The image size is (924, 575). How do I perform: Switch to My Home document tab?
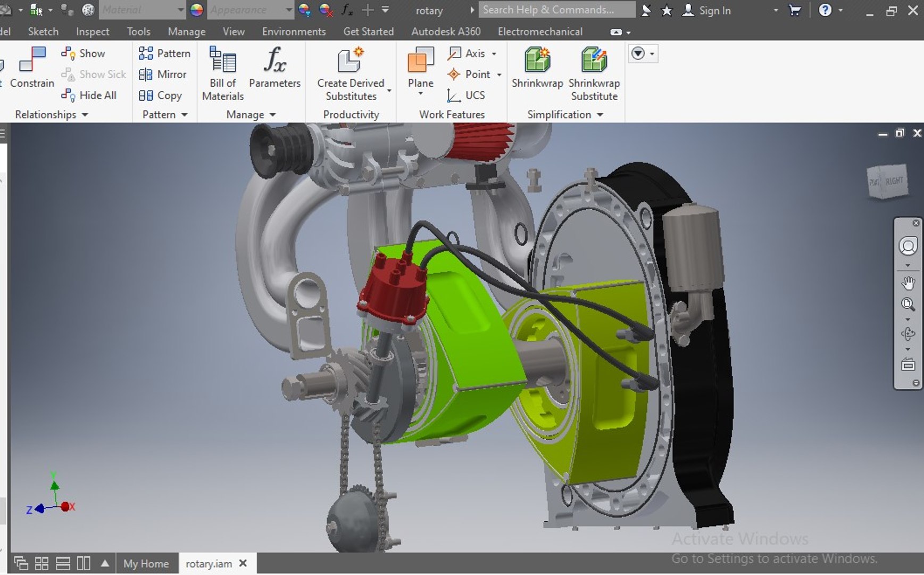coord(146,563)
